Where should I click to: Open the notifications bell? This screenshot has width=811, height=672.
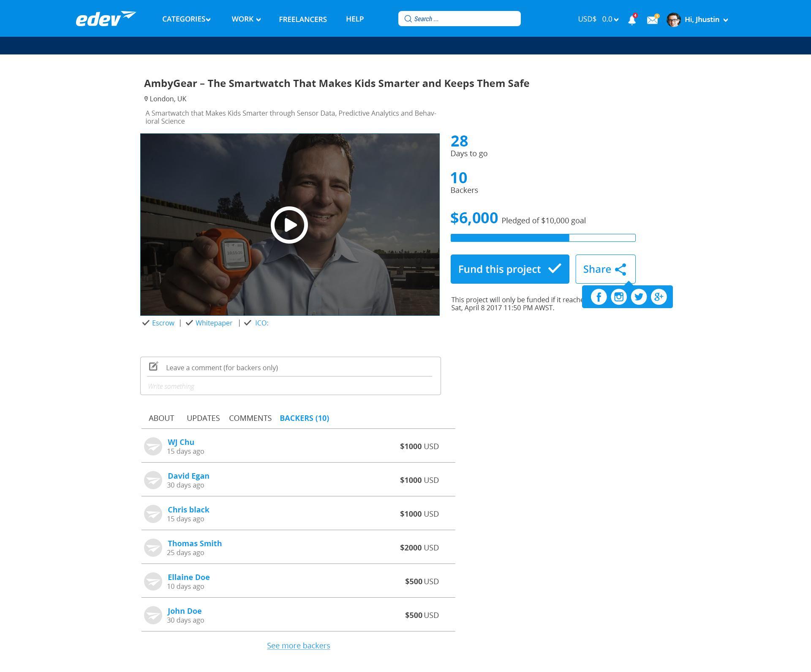(x=631, y=20)
